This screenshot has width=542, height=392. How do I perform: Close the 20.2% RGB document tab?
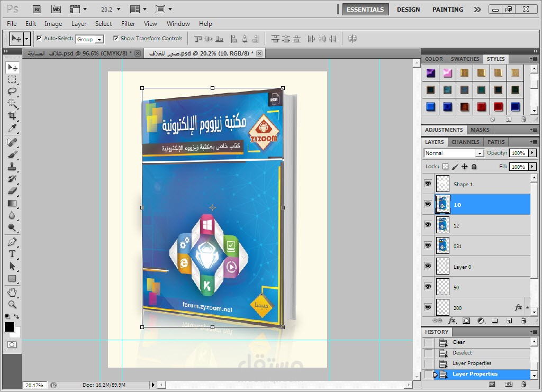click(259, 53)
